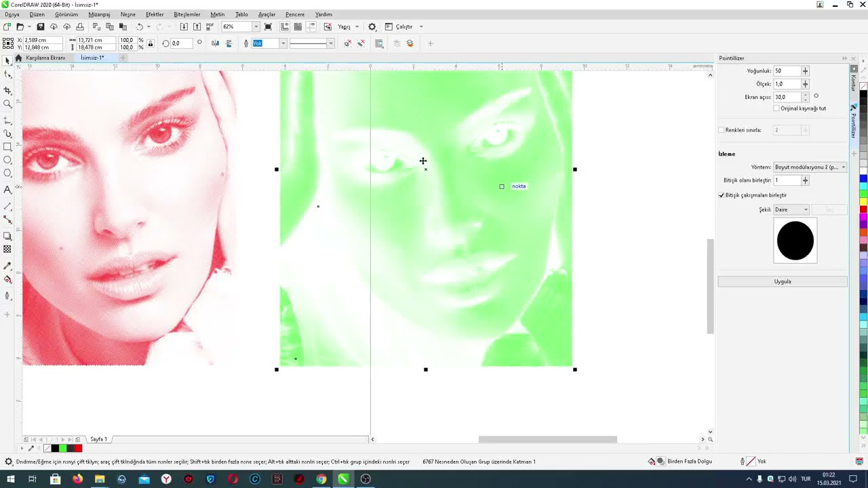868x488 pixels.
Task: Switch to Karşılama Ekranı tab
Action: point(45,58)
